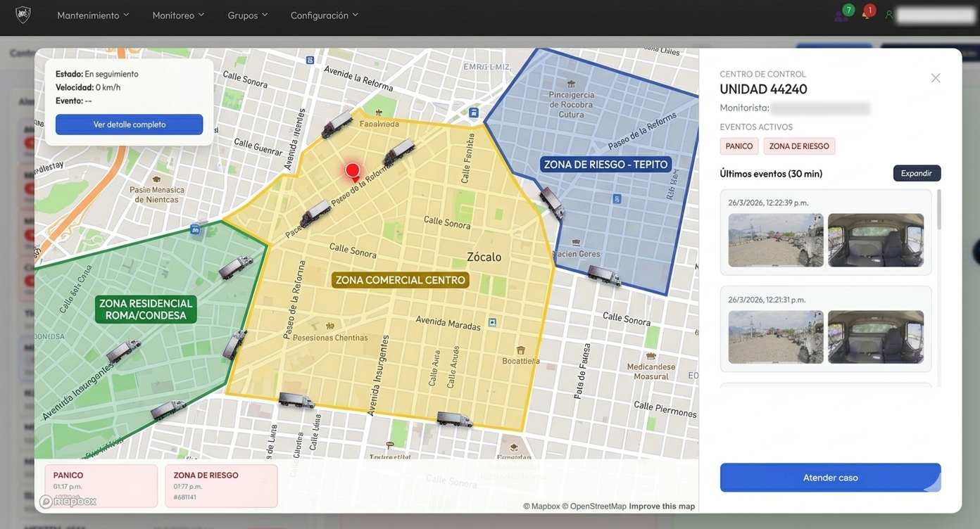Open the Configuración menu
The height and width of the screenshot is (529, 980).
coord(324,15)
